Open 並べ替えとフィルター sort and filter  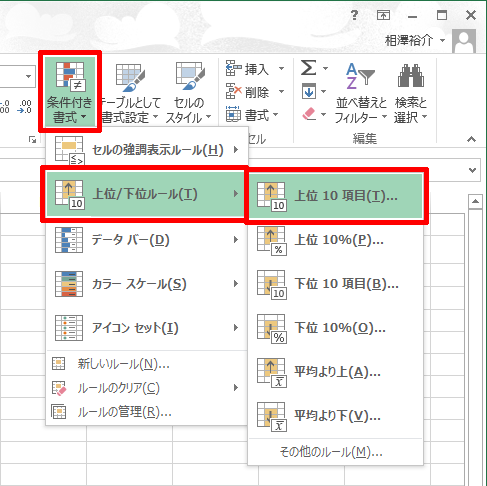[x=361, y=93]
